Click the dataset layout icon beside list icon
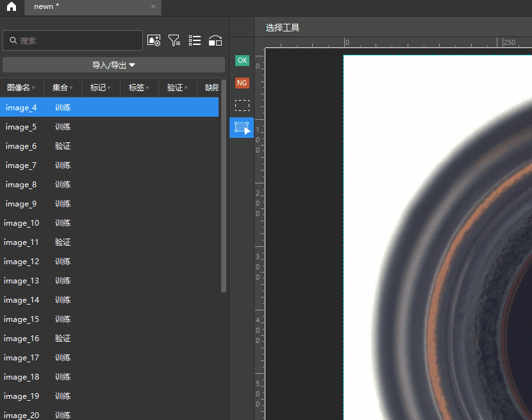 point(215,40)
